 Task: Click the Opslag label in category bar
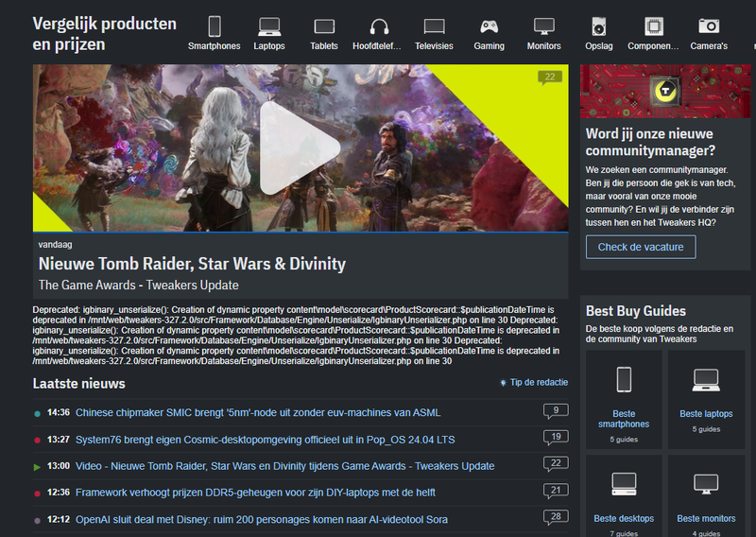pos(599,45)
